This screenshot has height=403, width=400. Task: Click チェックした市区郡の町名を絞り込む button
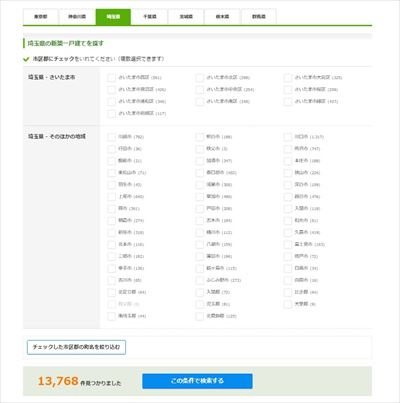(x=76, y=347)
